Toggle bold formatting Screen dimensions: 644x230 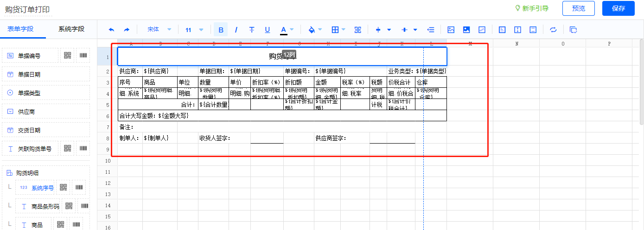coord(221,30)
